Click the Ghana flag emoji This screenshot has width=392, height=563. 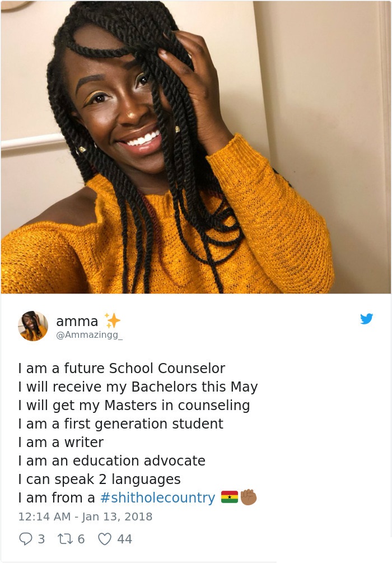click(x=230, y=497)
